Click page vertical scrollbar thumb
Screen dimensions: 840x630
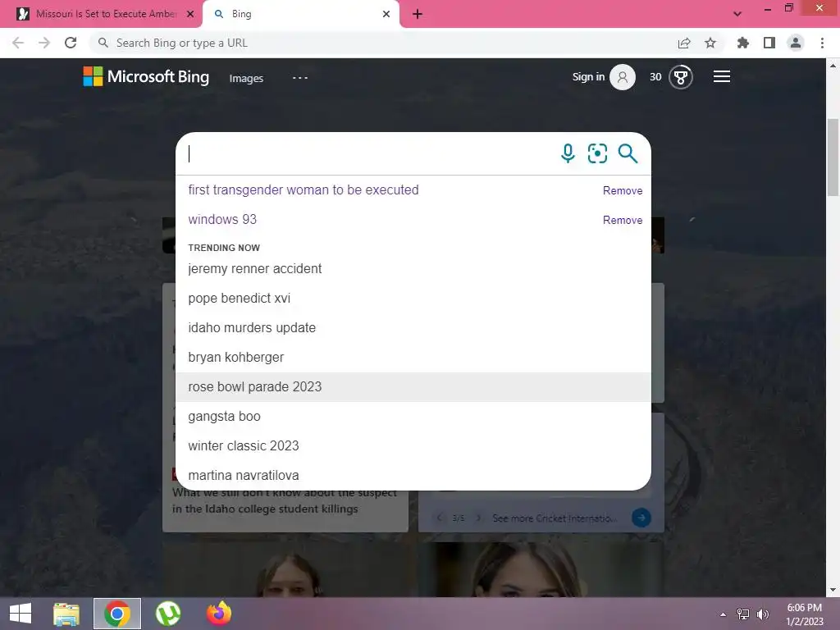tap(833, 157)
